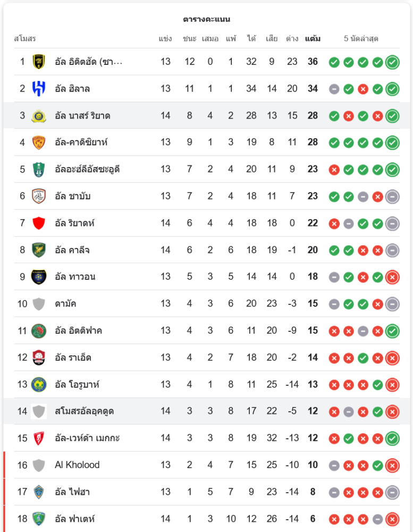Click the 5 นัดล่าสุด column header

361,39
